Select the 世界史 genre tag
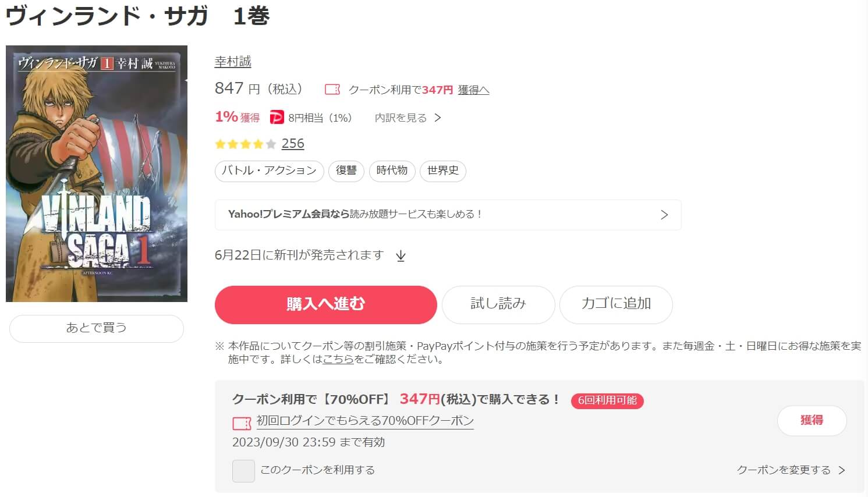 pos(442,171)
